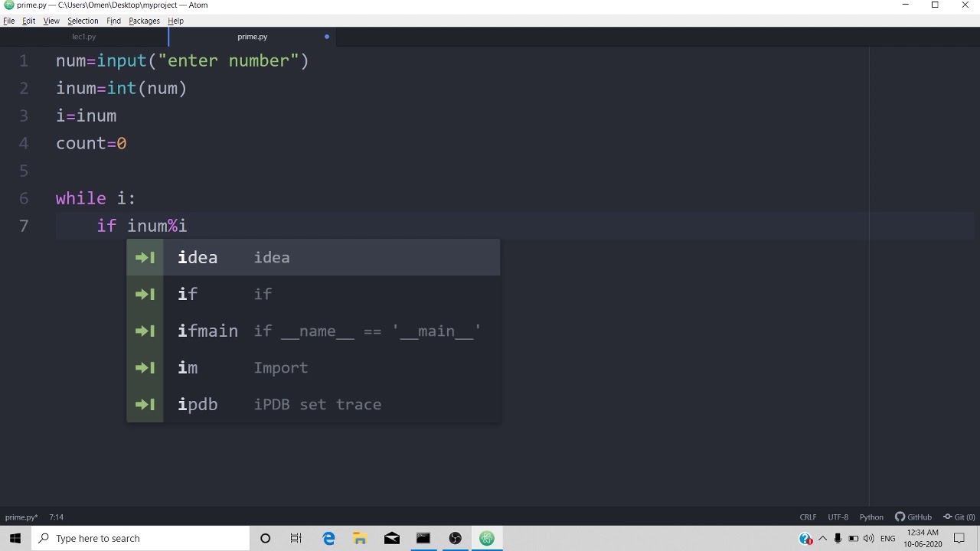This screenshot has width=980, height=551.
Task: Click the help tray icon with red badge
Action: (805, 539)
